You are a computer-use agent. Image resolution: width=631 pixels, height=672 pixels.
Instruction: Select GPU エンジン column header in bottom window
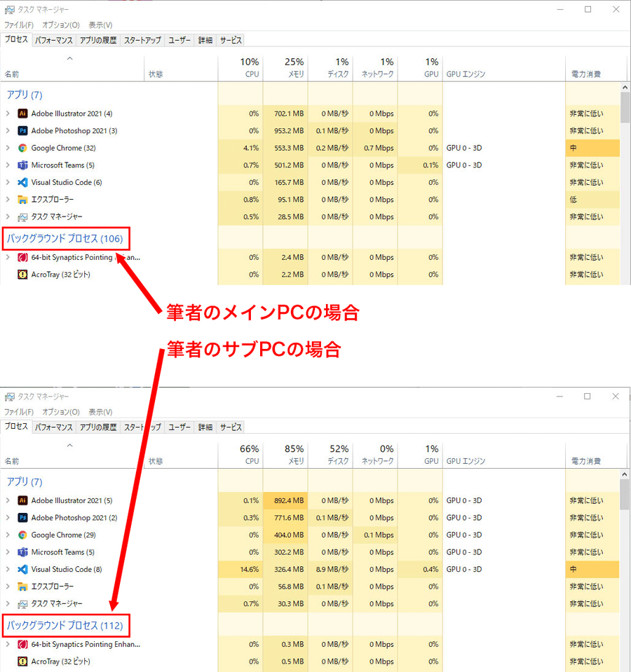pos(504,455)
